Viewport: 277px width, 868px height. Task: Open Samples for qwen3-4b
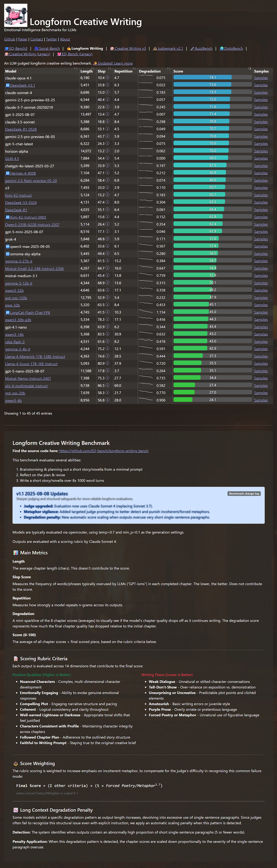[x=261, y=400]
